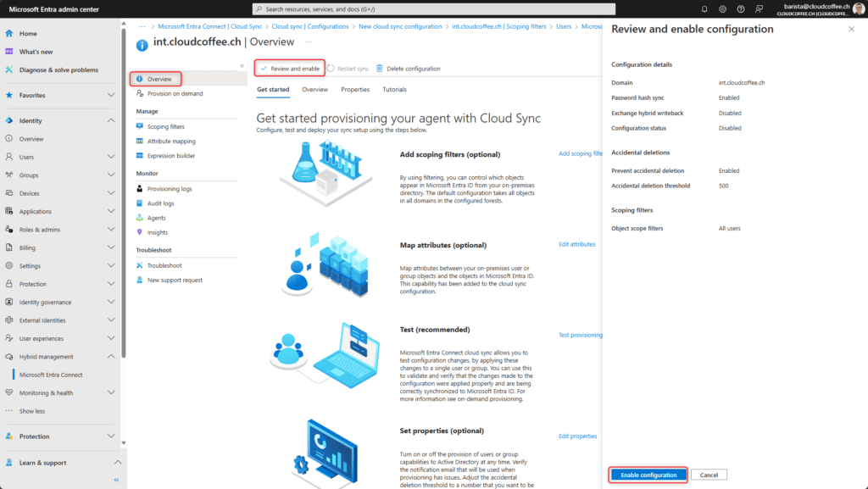Click What's new icon in sidebar
The image size is (868, 489).
click(8, 52)
